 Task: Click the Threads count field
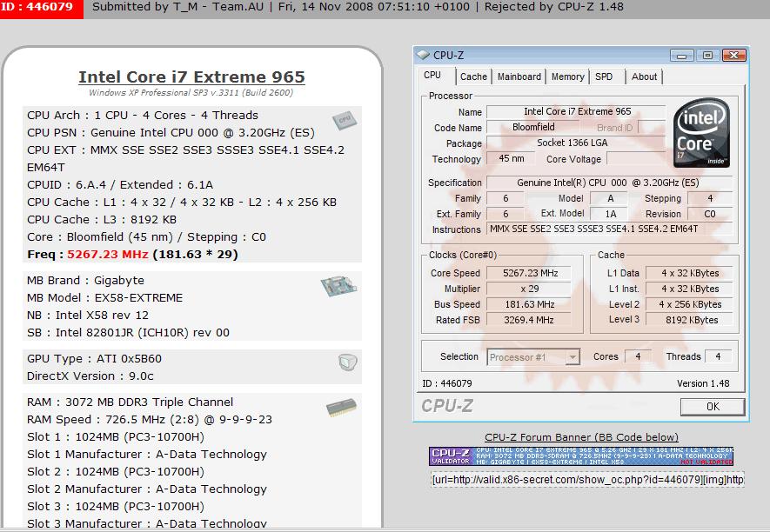point(718,356)
